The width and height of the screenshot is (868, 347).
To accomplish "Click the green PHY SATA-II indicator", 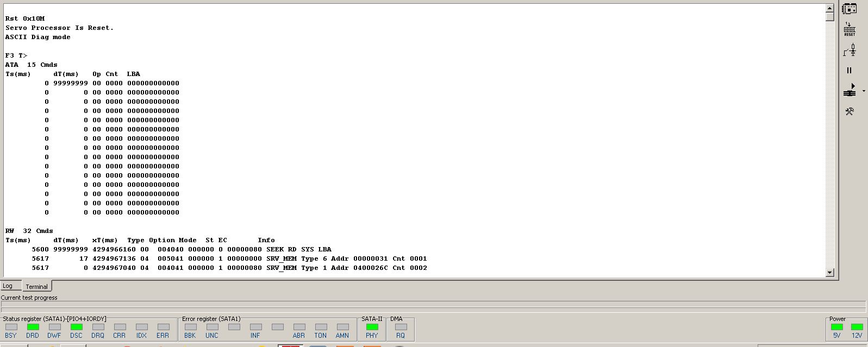I will click(372, 327).
